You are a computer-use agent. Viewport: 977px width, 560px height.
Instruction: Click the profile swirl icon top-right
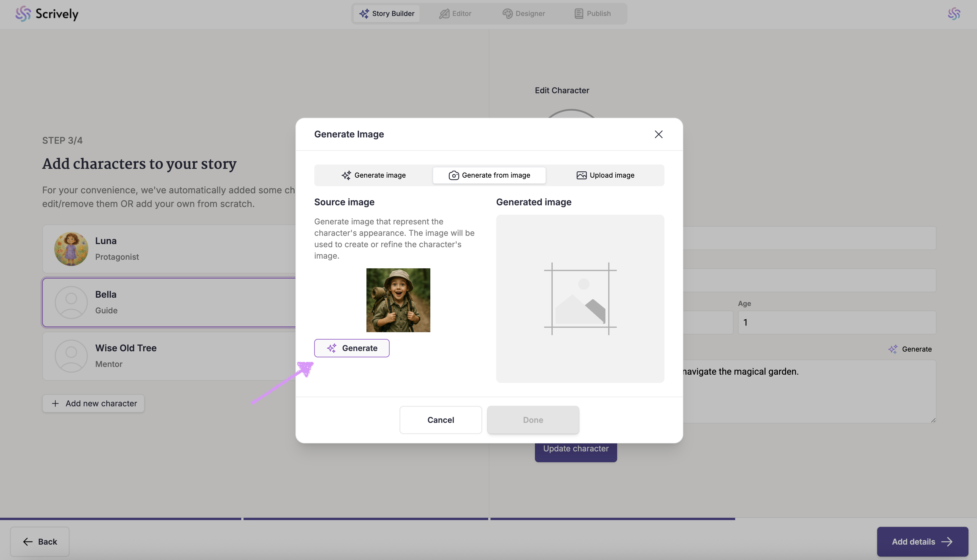tap(954, 14)
